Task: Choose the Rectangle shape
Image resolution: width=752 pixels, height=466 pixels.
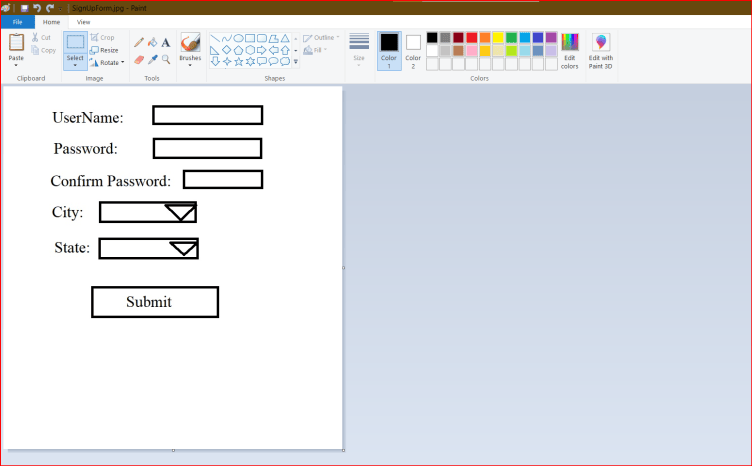Action: pos(250,38)
